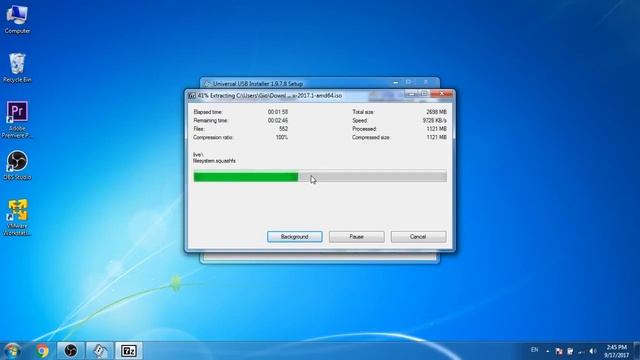Click the Universal USB Installer title bar icon
This screenshot has width=640, height=360.
click(207, 84)
